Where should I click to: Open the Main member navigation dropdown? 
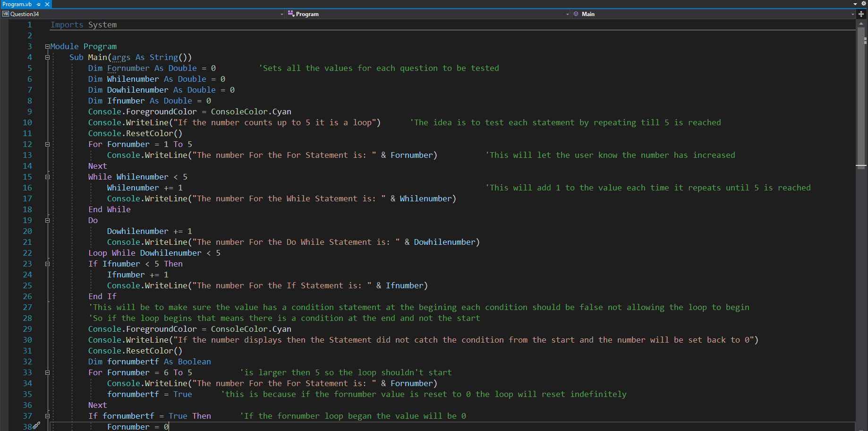click(x=852, y=14)
